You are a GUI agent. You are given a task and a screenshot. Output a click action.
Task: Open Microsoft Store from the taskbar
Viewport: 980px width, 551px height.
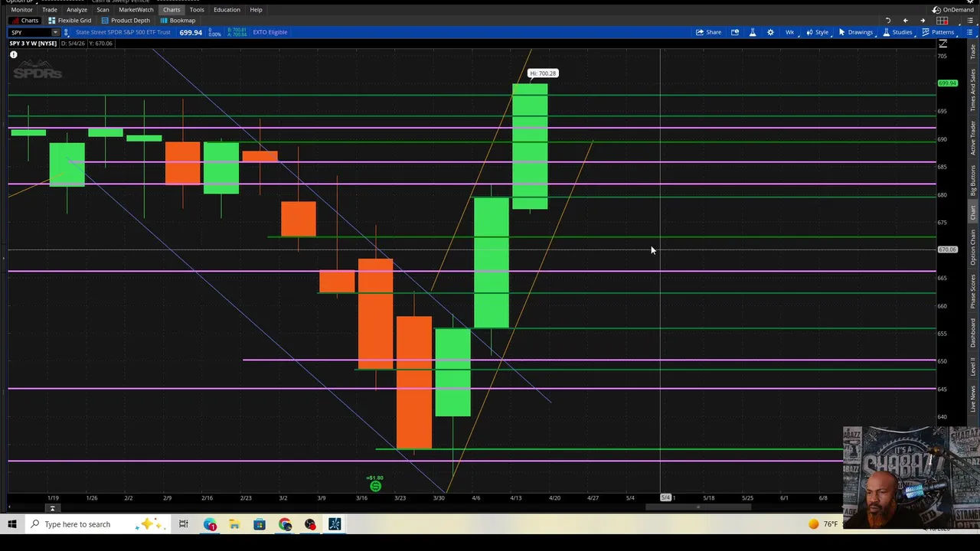tap(260, 524)
